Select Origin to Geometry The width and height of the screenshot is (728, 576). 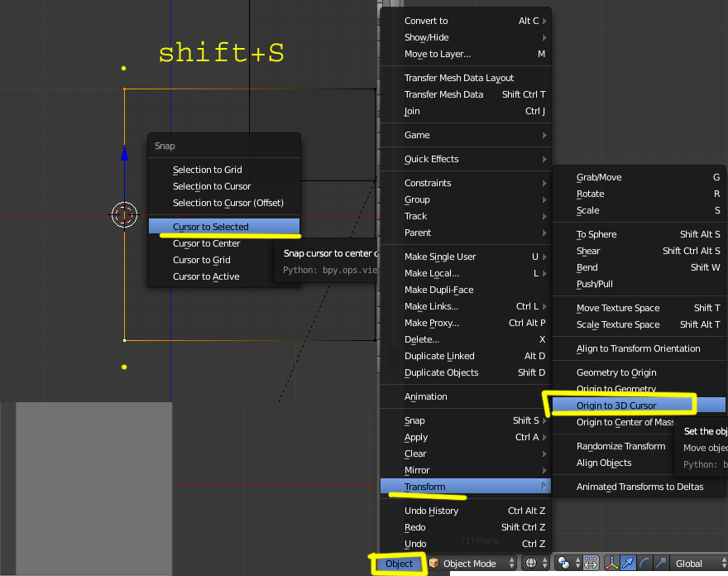[639, 389]
